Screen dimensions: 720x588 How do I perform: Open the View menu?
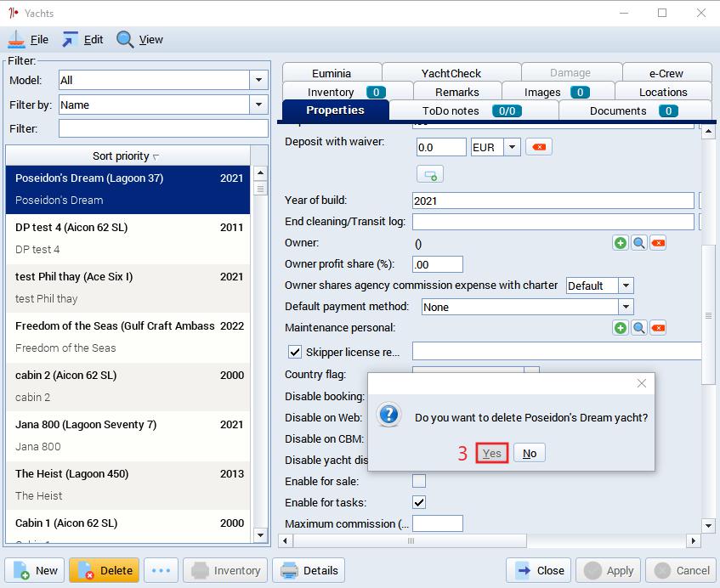pyautogui.click(x=140, y=40)
